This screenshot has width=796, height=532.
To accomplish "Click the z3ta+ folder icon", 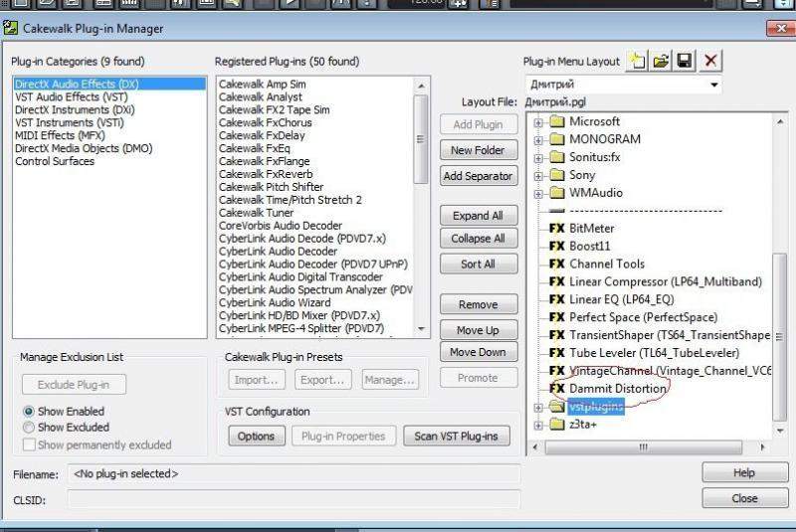I will [x=557, y=424].
